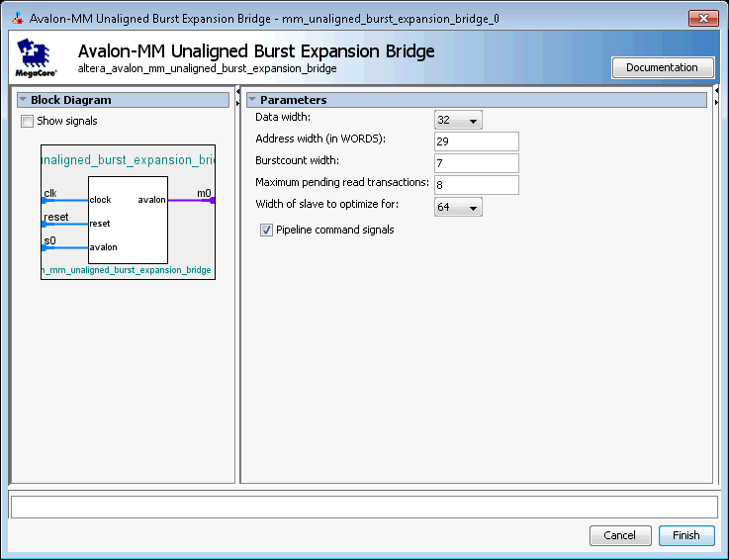
Task: Click the Address width input field
Action: coord(477,141)
